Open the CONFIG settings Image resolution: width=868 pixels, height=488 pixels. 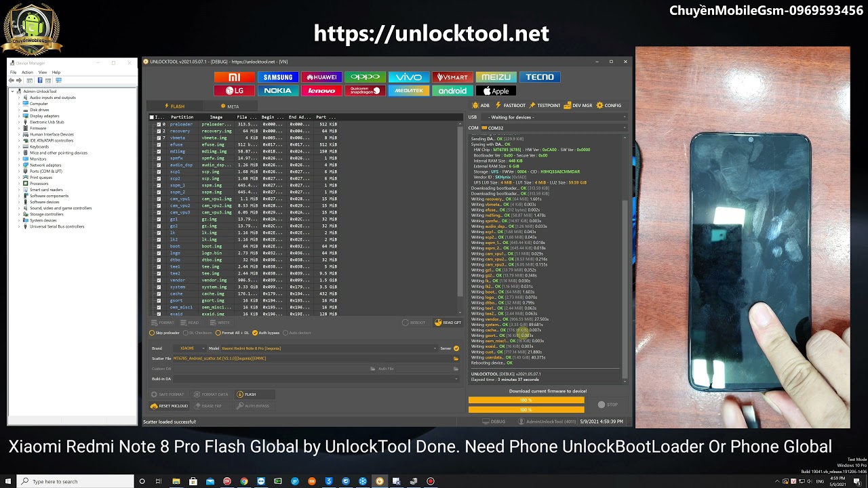click(609, 106)
